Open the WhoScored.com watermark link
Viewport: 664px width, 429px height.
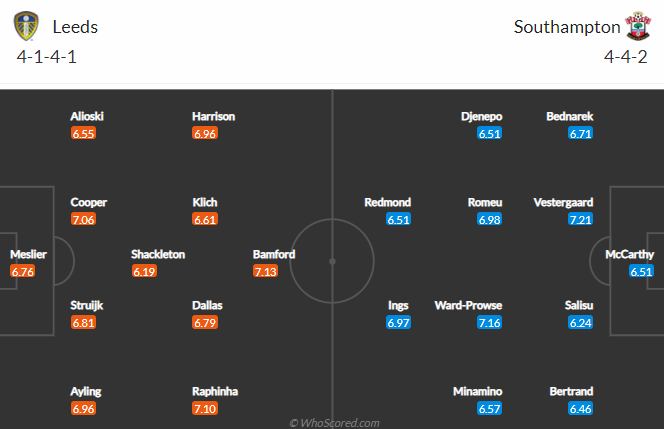pos(334,423)
